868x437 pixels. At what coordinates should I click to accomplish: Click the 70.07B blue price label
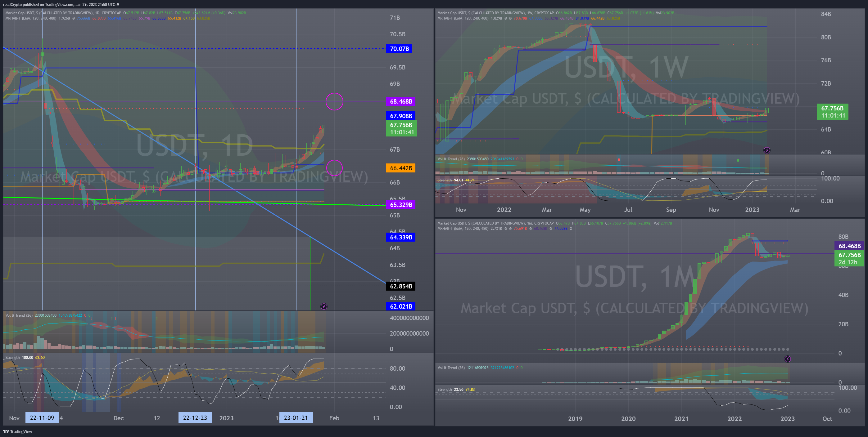pos(399,49)
